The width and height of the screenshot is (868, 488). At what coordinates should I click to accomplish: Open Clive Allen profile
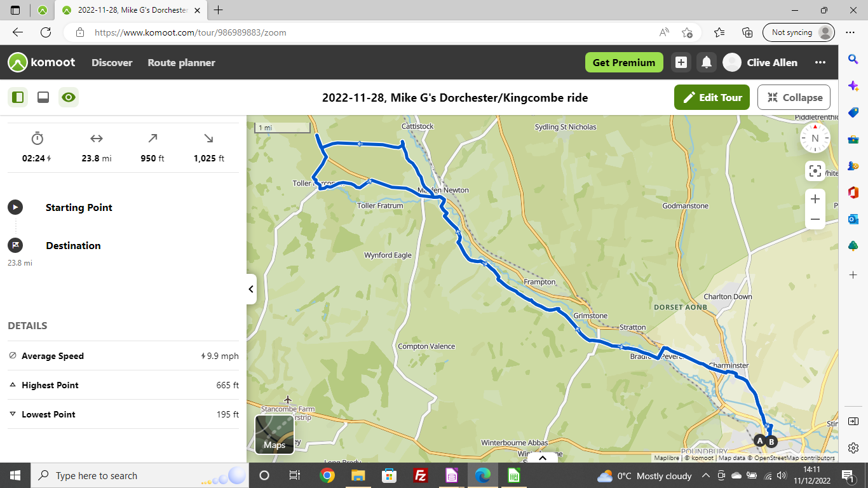tap(760, 62)
